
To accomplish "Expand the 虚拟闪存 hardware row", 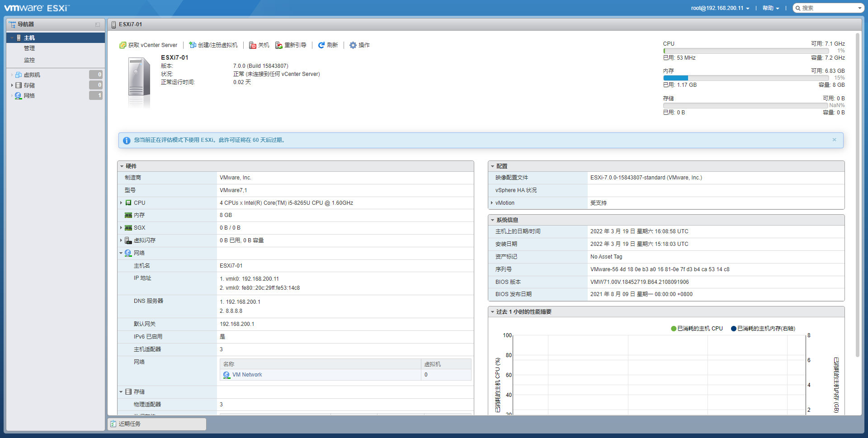I will [x=121, y=240].
